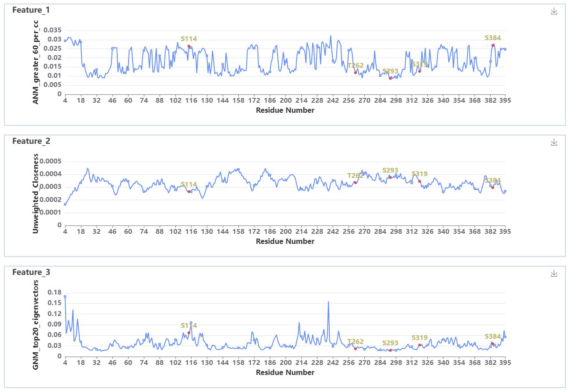The image size is (572, 392).
Task: Select red S319 point in Feature_1 chart
Action: click(x=419, y=71)
